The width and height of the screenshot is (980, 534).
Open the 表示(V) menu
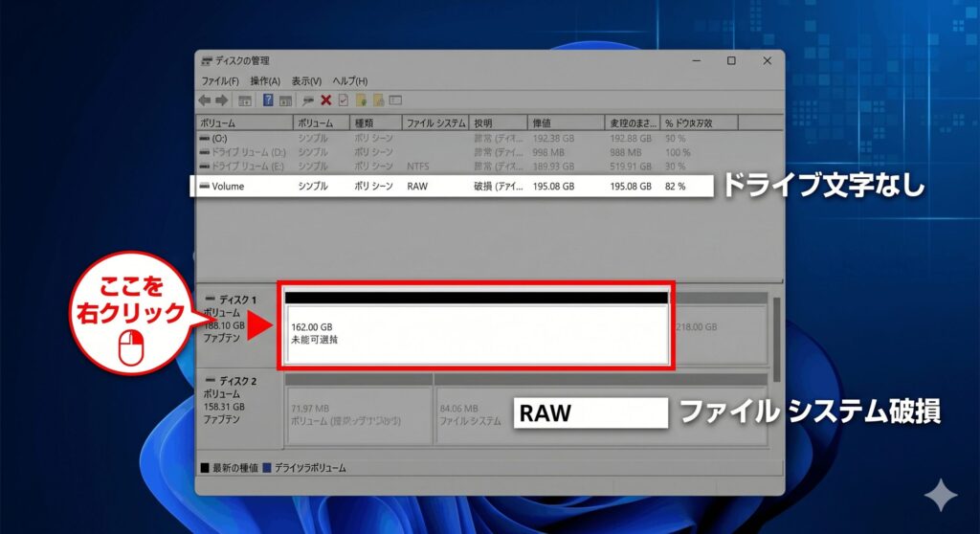(306, 81)
